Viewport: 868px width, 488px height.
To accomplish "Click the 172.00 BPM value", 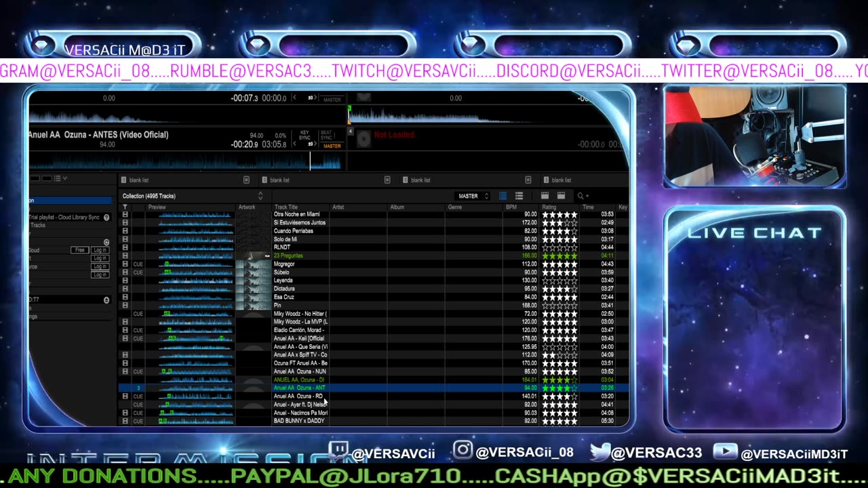I will (x=530, y=222).
